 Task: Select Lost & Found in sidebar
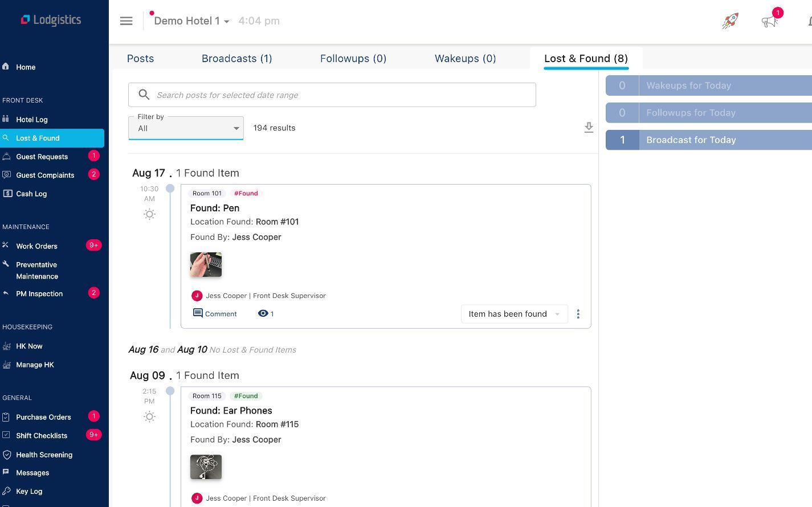[x=52, y=138]
